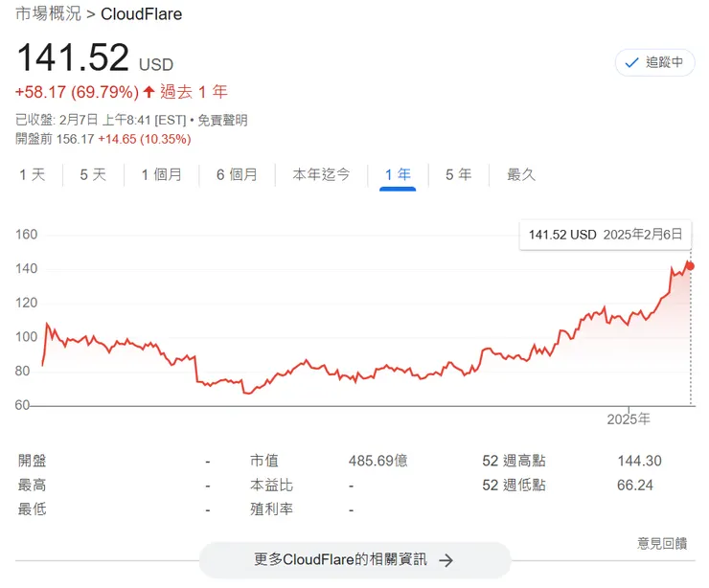The height and width of the screenshot is (588, 709).
Task: Choose the 本年迄今 range tab
Action: point(321,174)
